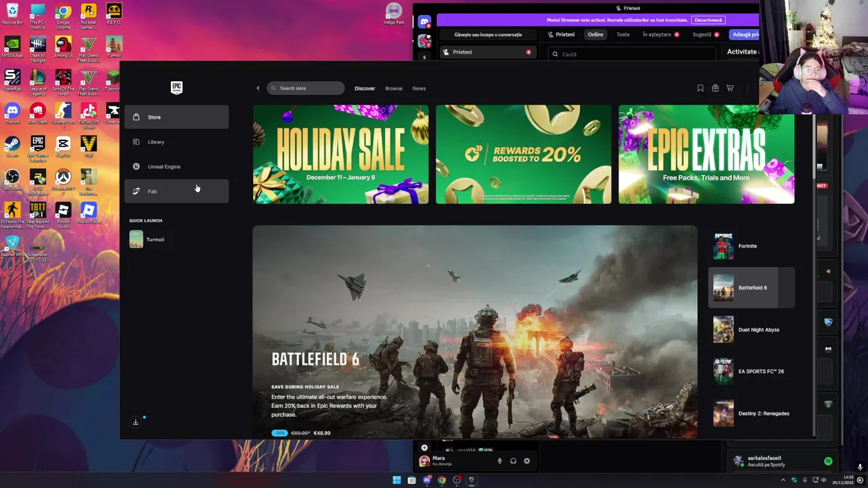Click Epic Games icon in taskbar
This screenshot has width=868, height=488.
coord(471,481)
